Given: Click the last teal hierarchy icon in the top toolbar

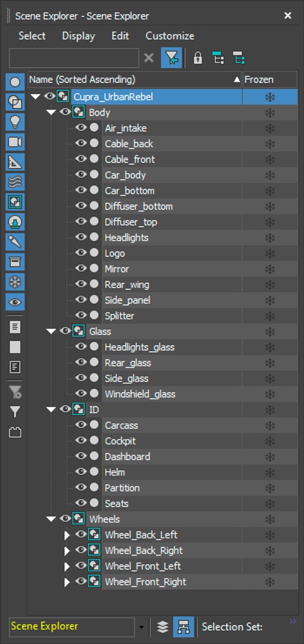Looking at the screenshot, I should point(238,58).
